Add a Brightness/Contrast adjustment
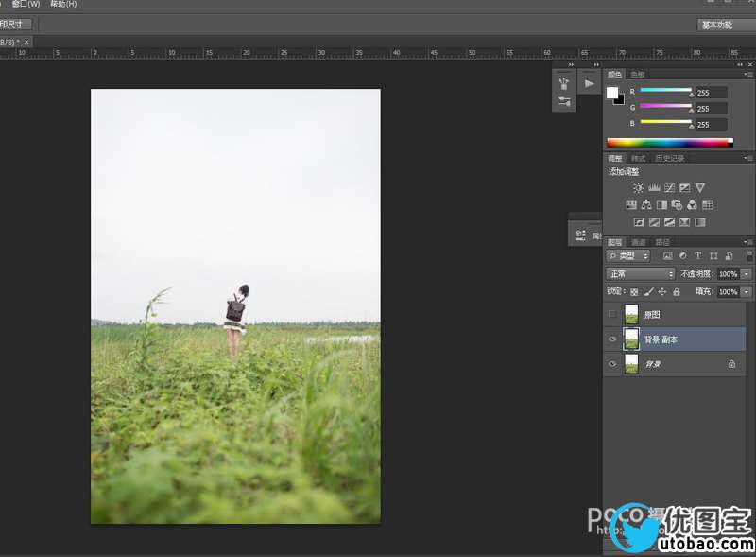 coord(638,188)
